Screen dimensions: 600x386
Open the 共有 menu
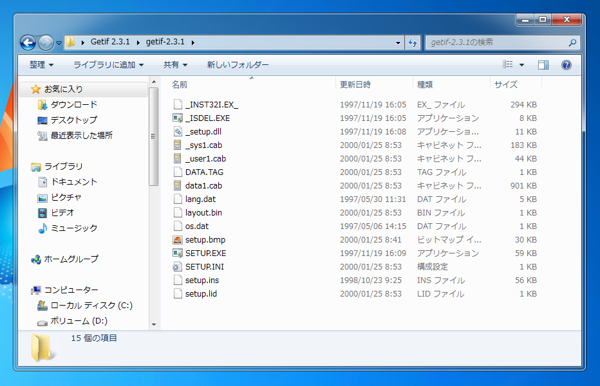coord(175,65)
